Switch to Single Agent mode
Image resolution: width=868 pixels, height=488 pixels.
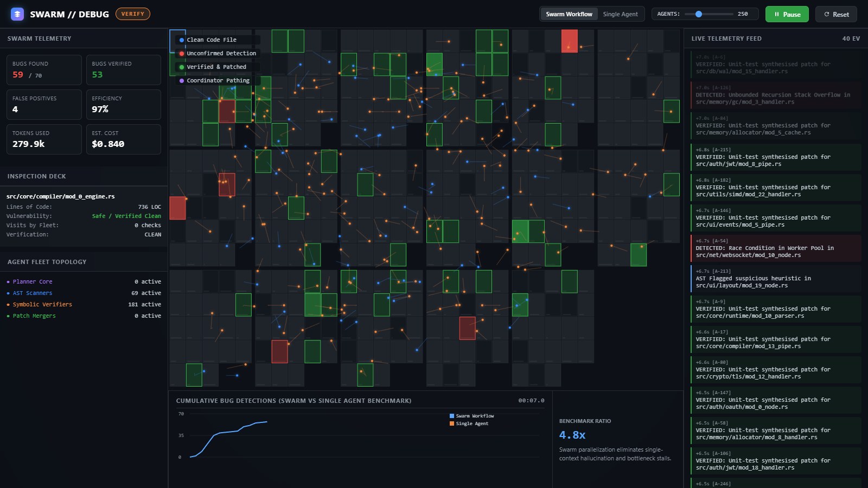point(620,14)
